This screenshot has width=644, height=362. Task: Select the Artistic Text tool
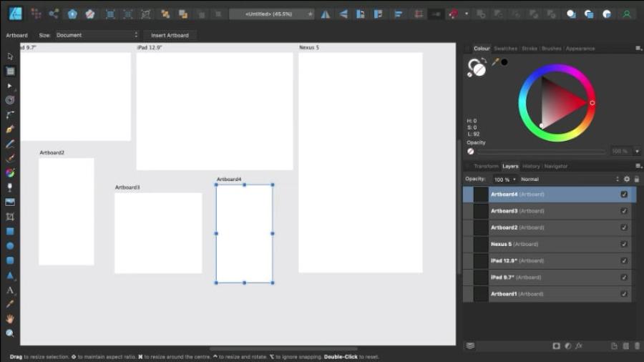10,290
